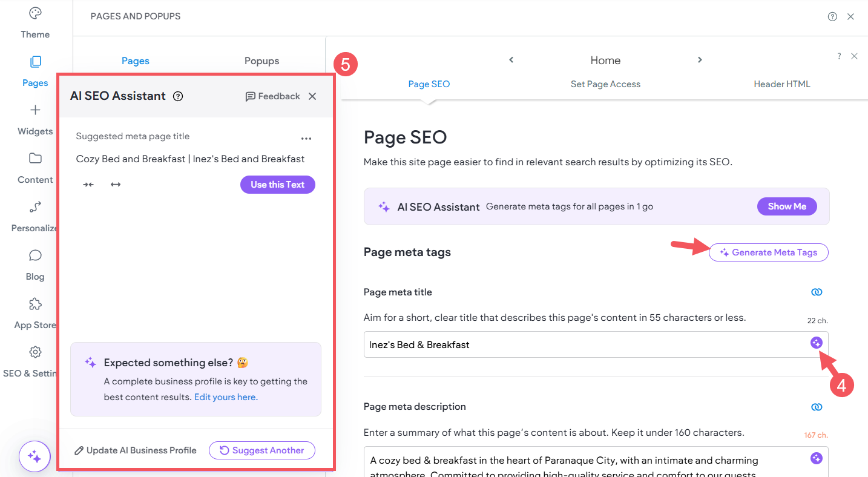Click AI icon in meta title field
This screenshot has width=868, height=477.
click(x=817, y=343)
